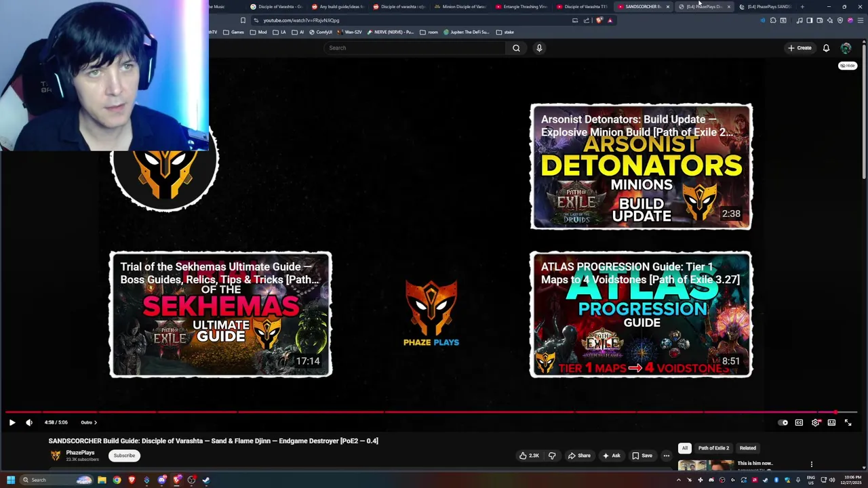Select the All filter chip
868x488 pixels.
point(685,448)
